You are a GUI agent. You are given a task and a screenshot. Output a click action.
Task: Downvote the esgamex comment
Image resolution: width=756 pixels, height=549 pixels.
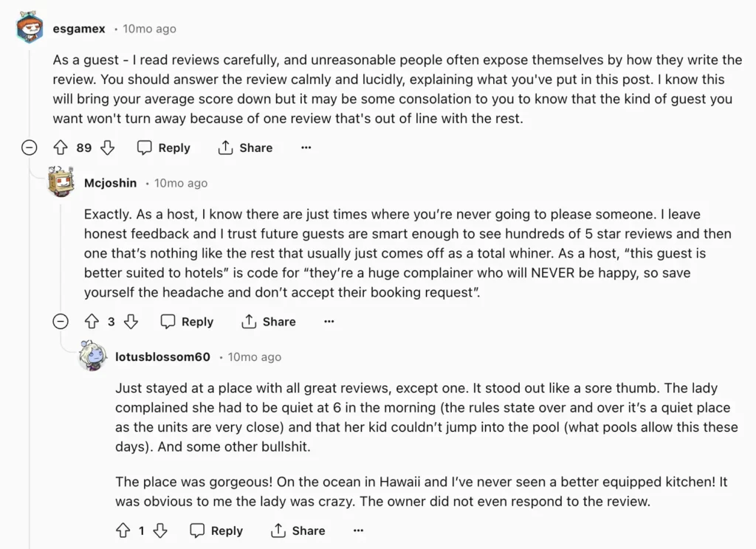tap(108, 148)
